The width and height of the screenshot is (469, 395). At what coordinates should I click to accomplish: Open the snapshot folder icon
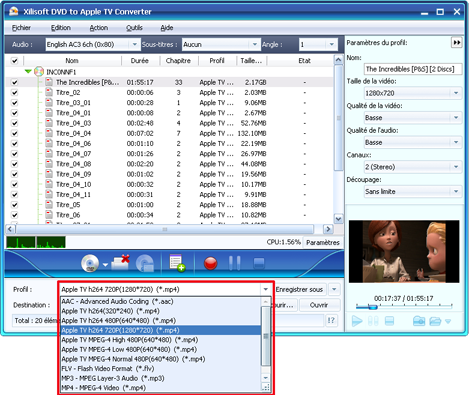[435, 321]
